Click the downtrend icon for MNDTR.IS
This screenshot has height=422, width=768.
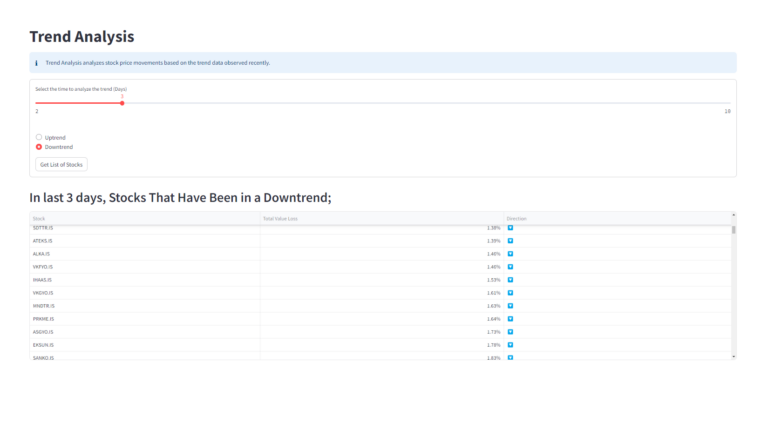(510, 306)
